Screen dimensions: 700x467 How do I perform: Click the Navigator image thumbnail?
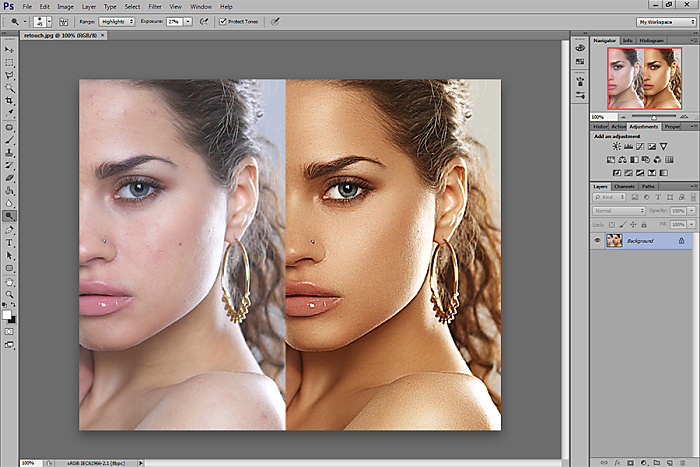pos(644,79)
